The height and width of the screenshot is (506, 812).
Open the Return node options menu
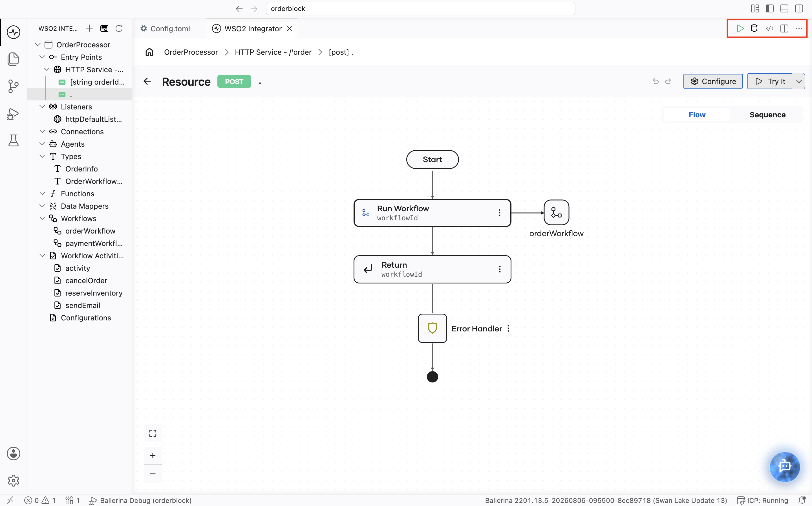click(x=500, y=269)
